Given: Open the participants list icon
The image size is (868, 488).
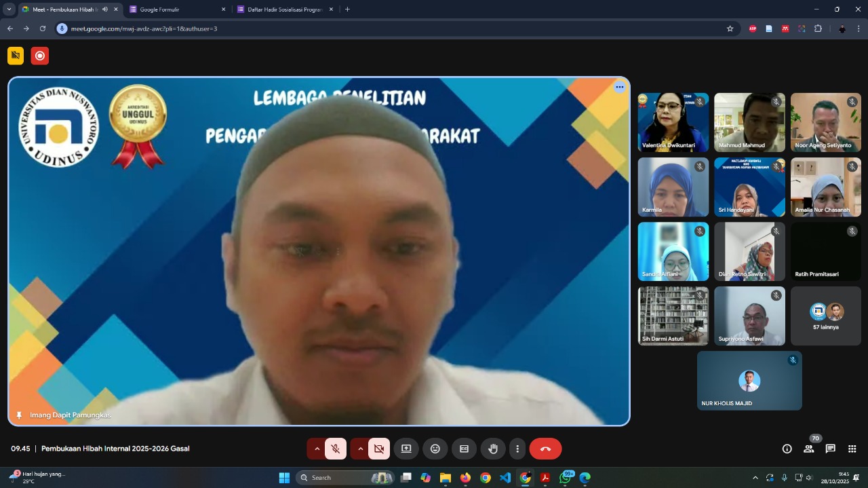Looking at the screenshot, I should point(808,449).
